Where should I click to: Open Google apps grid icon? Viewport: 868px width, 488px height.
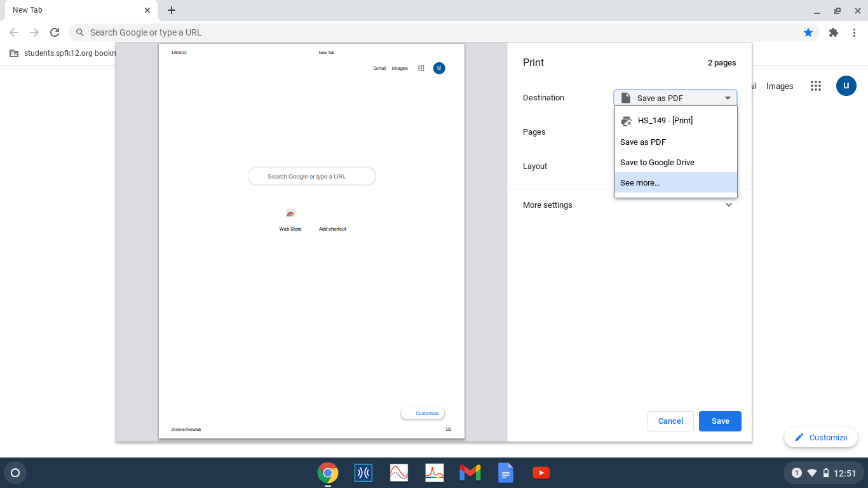tap(816, 86)
